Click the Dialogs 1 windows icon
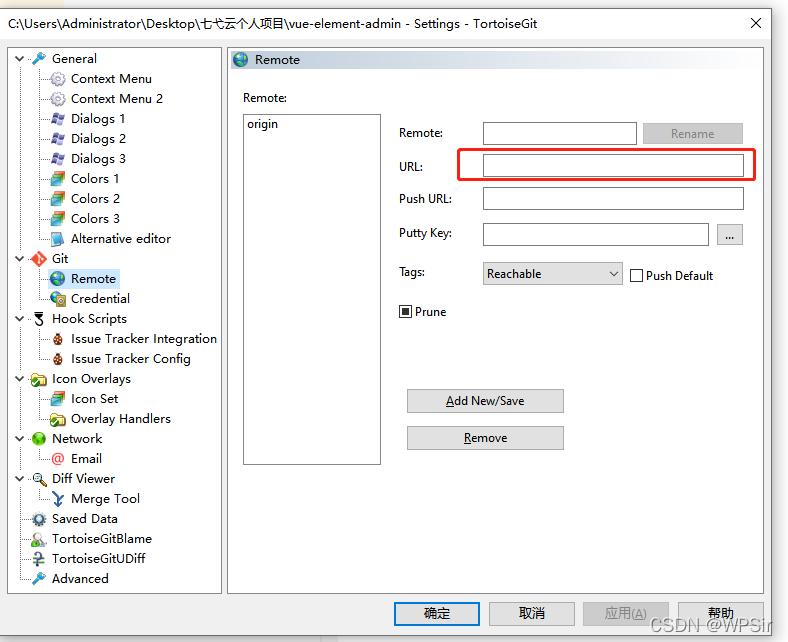The width and height of the screenshot is (788, 642). point(58,119)
